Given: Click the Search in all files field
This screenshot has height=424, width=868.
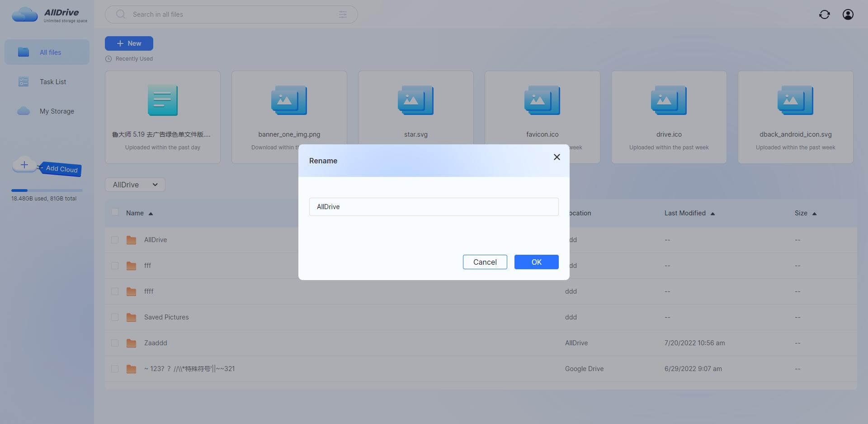Looking at the screenshot, I should coord(231,14).
